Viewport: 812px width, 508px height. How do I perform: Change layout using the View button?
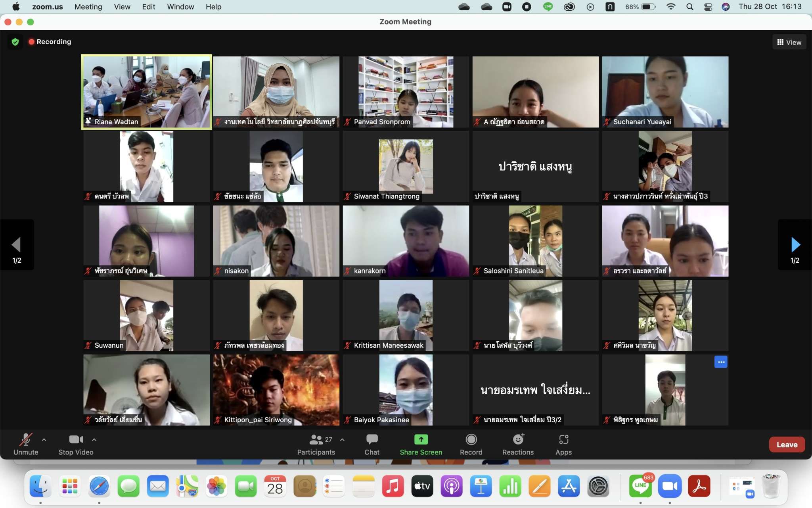tap(789, 42)
